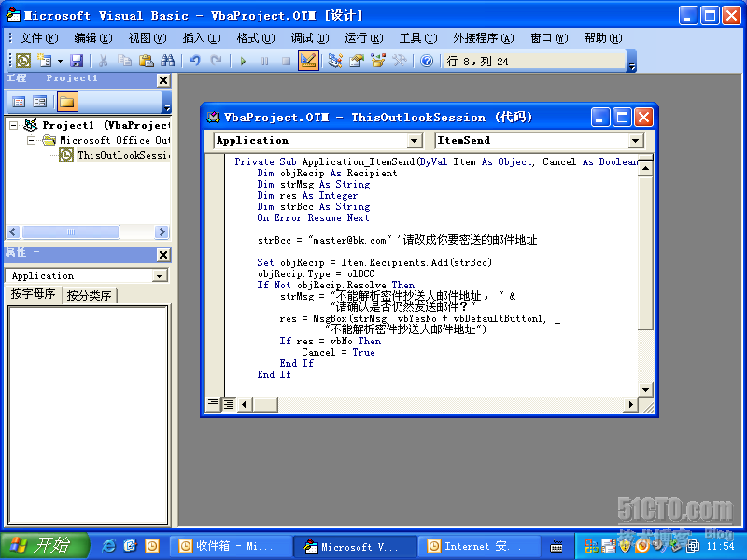The height and width of the screenshot is (560, 747).
Task: Click the Undo arrow icon
Action: [194, 61]
